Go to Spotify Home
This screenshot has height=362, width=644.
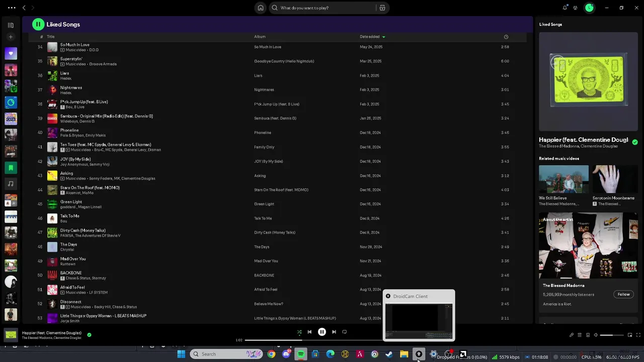point(261,8)
